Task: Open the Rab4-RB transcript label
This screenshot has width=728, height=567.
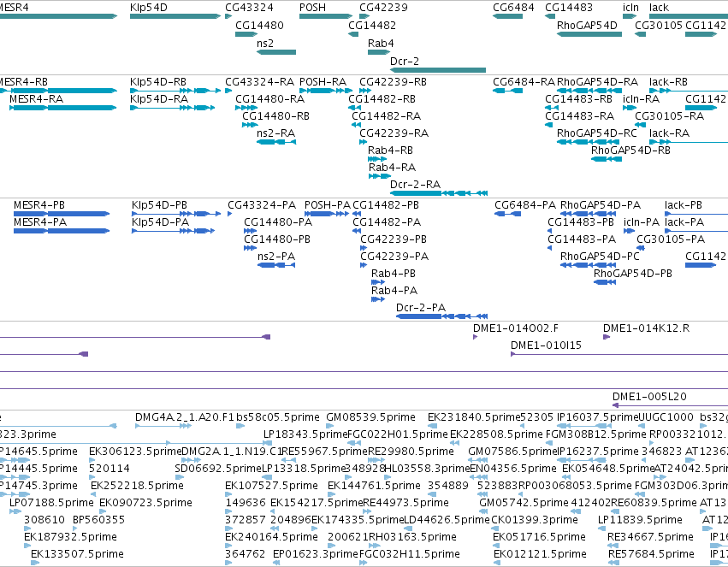Action: coord(390,151)
